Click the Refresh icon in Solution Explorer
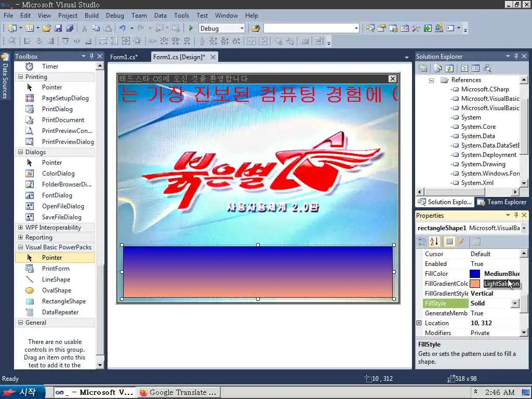The image size is (532, 399). point(449,68)
